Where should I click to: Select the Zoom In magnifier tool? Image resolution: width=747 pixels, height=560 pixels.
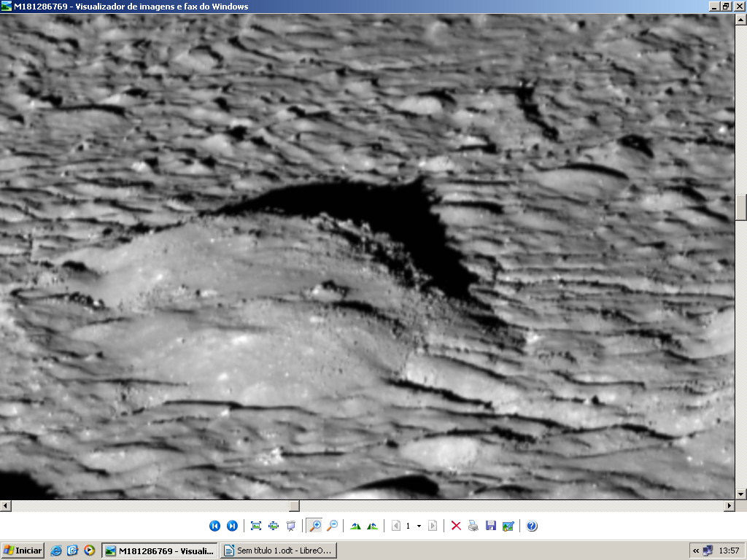[315, 526]
